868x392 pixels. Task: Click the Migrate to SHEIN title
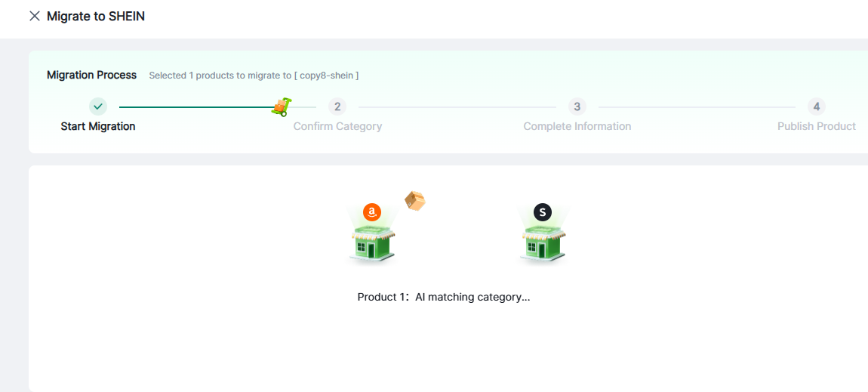pos(96,16)
